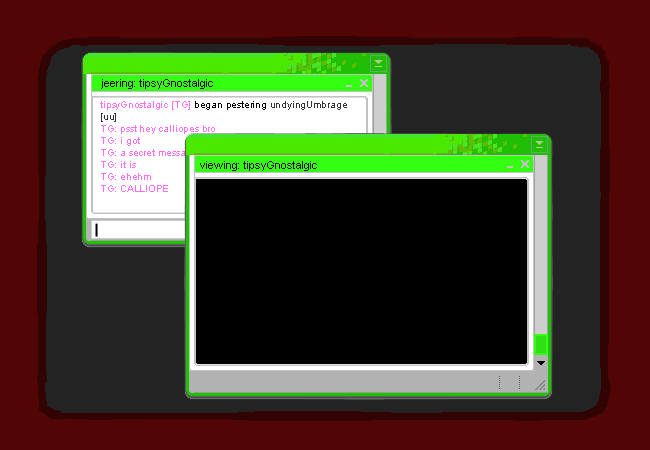Minimize the jeering: tipsyGnostalgic chat

click(x=349, y=85)
